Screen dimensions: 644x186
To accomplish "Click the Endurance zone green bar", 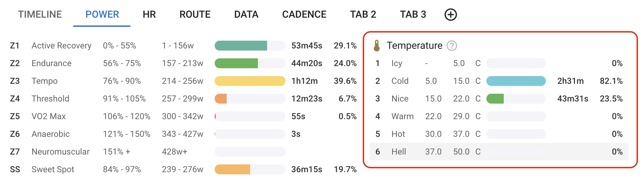I will [236, 63].
